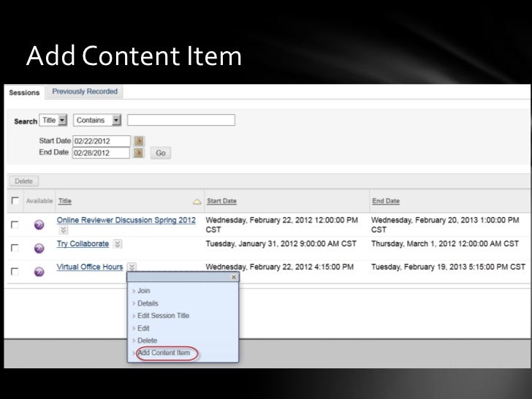Click end date 'Tuesday, February 19, 2013 5:15:00 PM CST'

point(448,267)
